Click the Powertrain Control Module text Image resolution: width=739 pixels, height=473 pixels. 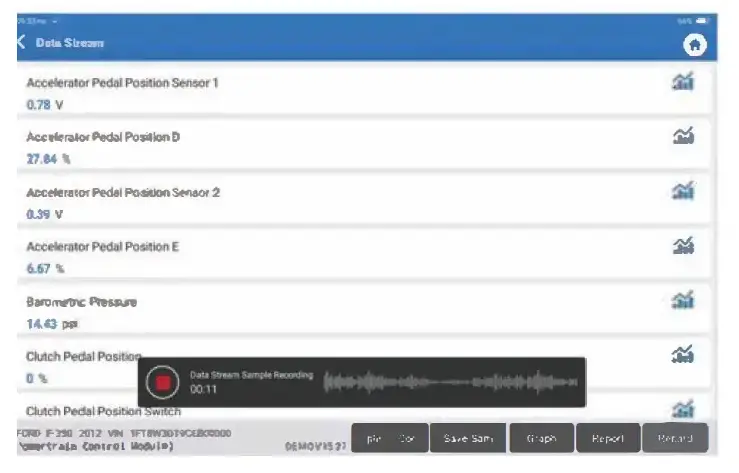pyautogui.click(x=96, y=446)
